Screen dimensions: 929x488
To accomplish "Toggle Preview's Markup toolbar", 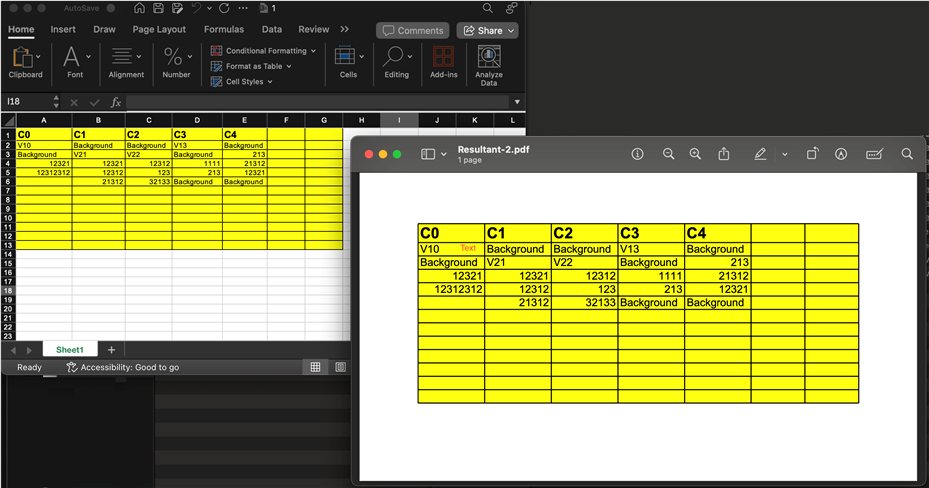I will tap(841, 154).
